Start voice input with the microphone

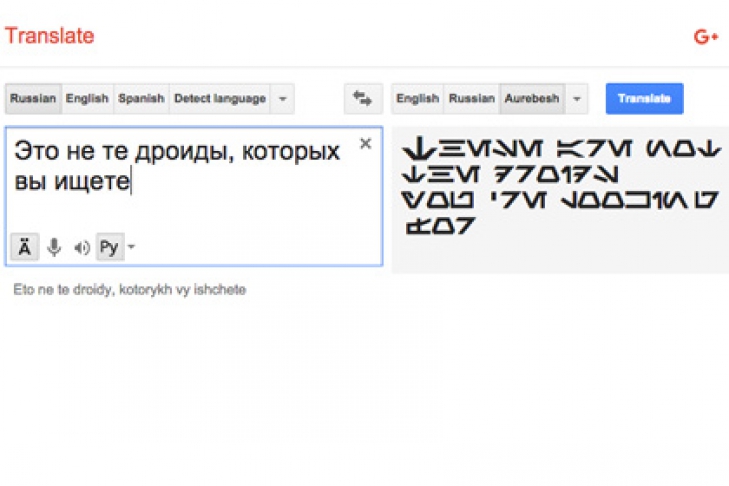coord(54,247)
